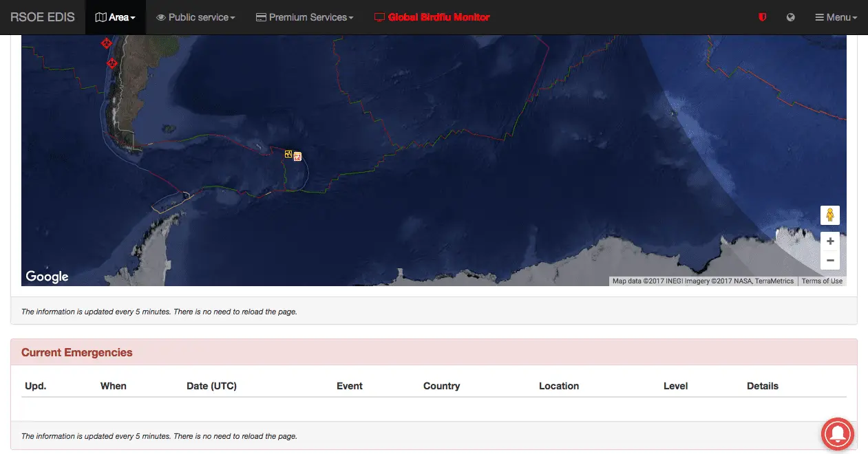Click the red shield icon in navbar
Viewport: 868px width, 454px height.
[x=762, y=17]
